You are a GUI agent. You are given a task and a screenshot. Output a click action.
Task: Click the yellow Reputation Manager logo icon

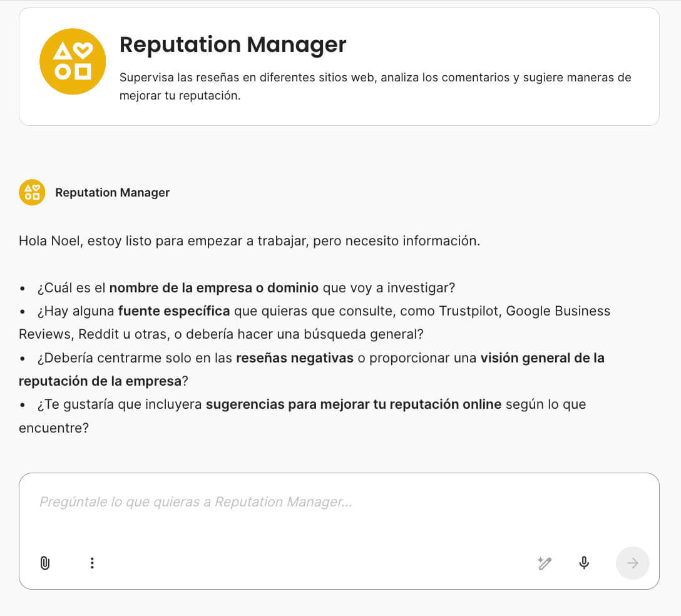73,61
